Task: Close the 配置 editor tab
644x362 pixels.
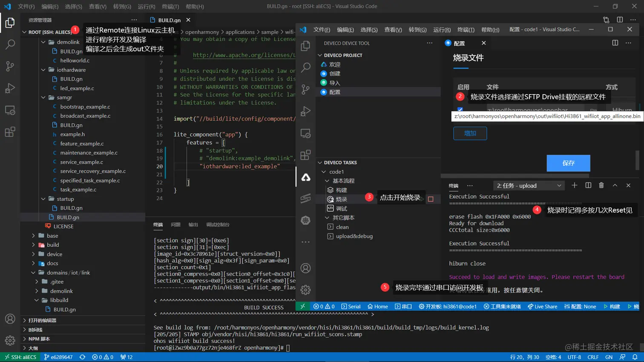Action: pos(483,43)
